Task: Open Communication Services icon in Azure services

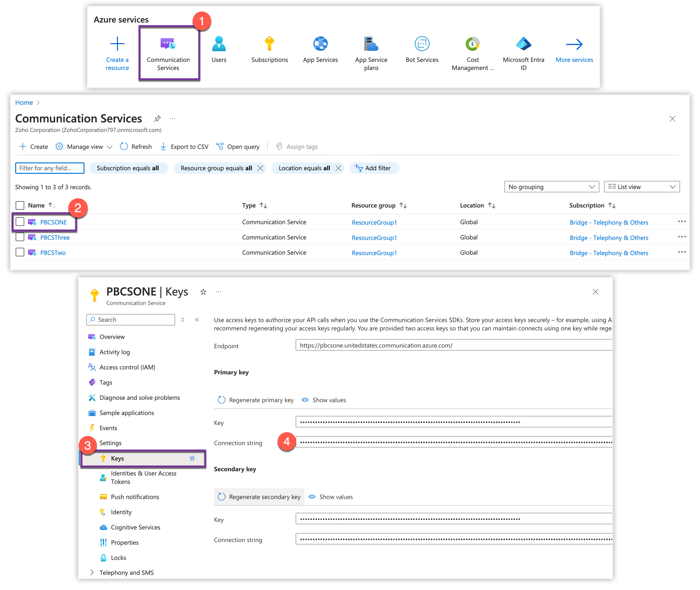Action: [168, 44]
